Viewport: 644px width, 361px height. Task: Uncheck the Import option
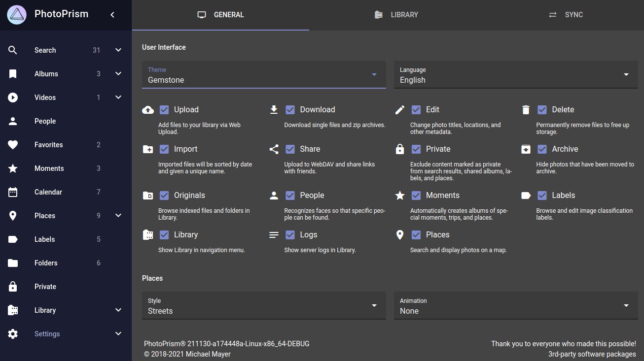[164, 149]
